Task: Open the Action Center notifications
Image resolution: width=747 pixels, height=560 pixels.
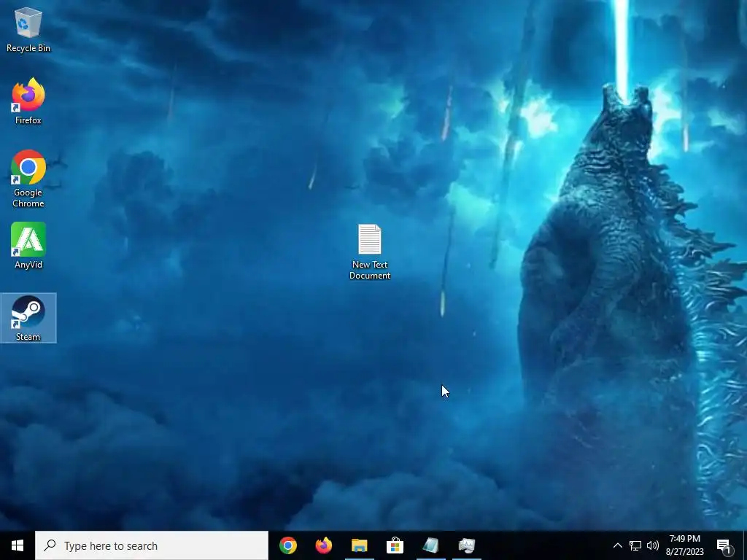Action: (724, 546)
